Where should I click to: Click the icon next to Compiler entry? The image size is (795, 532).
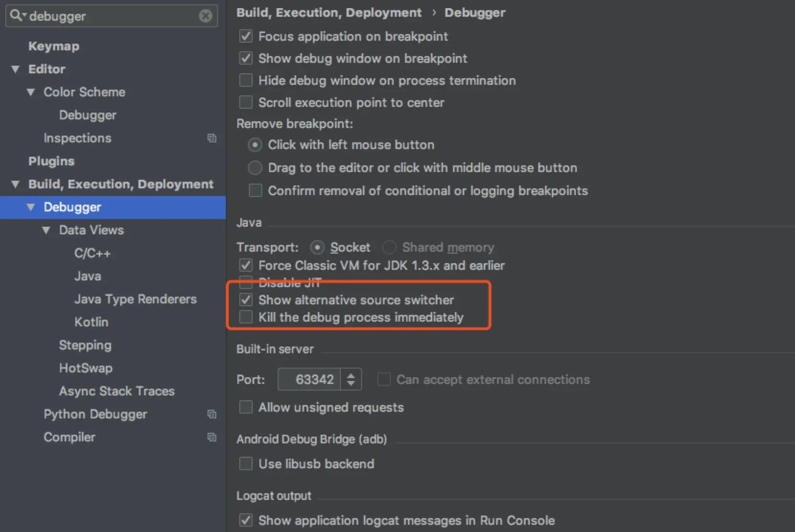click(212, 437)
